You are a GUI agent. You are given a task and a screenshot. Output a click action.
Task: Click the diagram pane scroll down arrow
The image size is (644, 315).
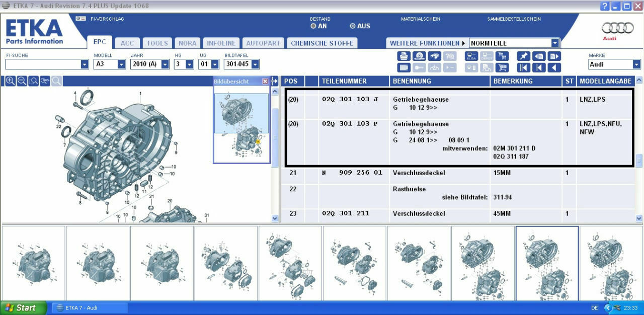pyautogui.click(x=275, y=218)
